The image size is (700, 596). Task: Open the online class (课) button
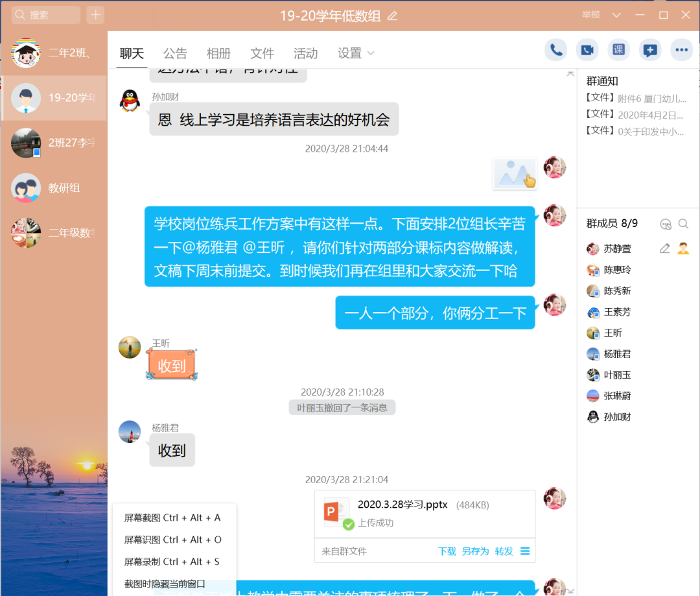(618, 50)
